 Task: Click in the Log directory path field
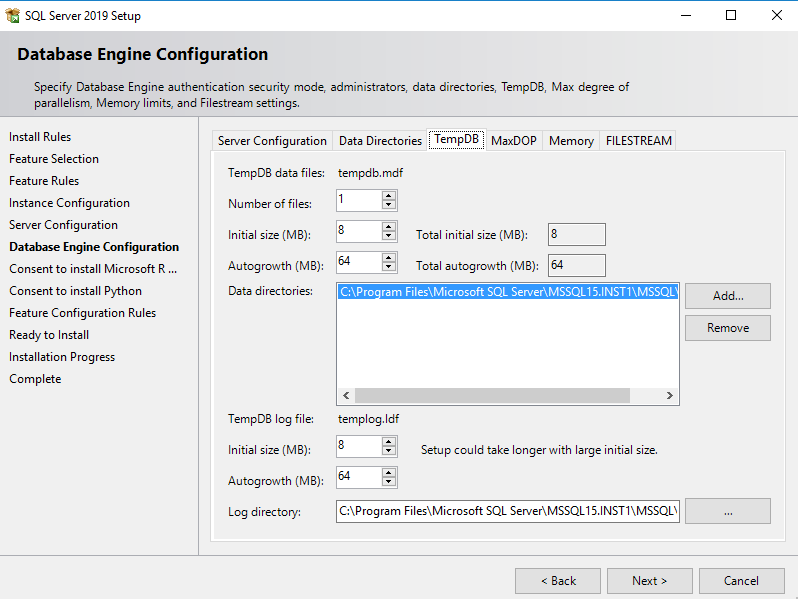pyautogui.click(x=508, y=511)
